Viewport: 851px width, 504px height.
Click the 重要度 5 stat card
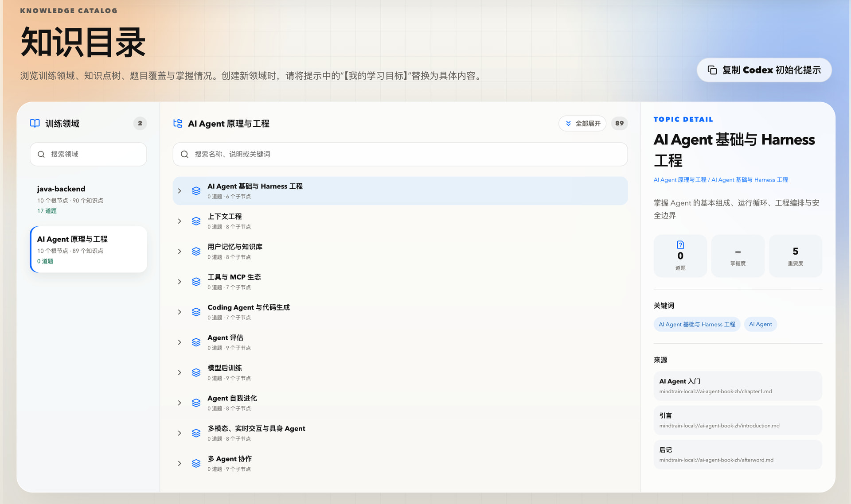click(x=796, y=256)
